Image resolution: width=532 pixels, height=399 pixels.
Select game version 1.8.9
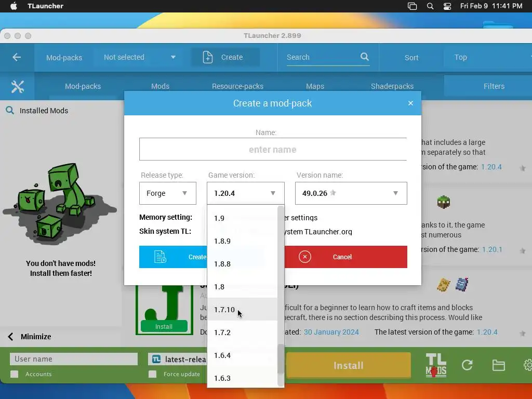click(242, 241)
